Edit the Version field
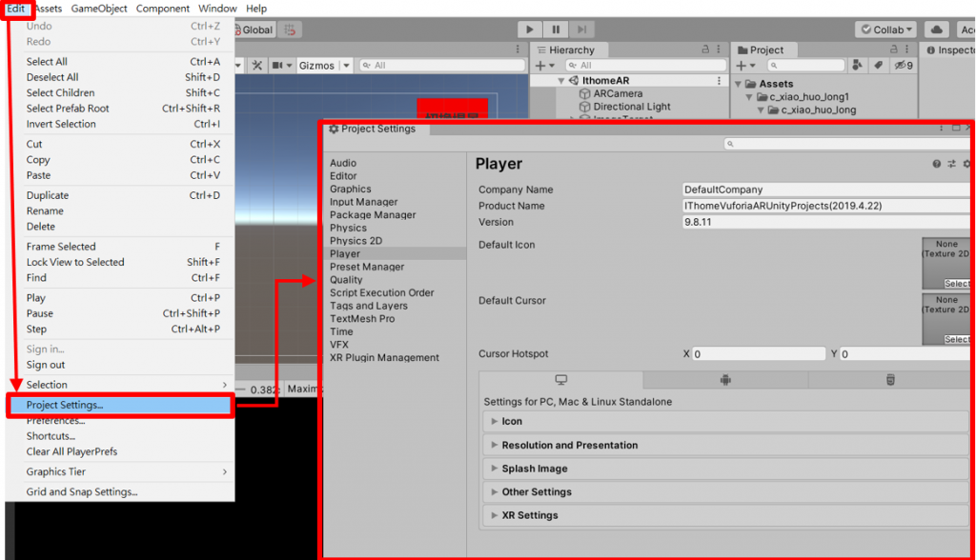976x560 pixels. [825, 222]
